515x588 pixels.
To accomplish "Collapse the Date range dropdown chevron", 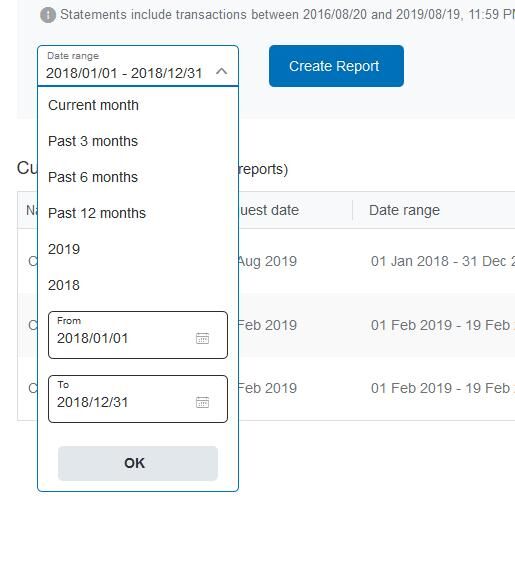I will pyautogui.click(x=222, y=71).
